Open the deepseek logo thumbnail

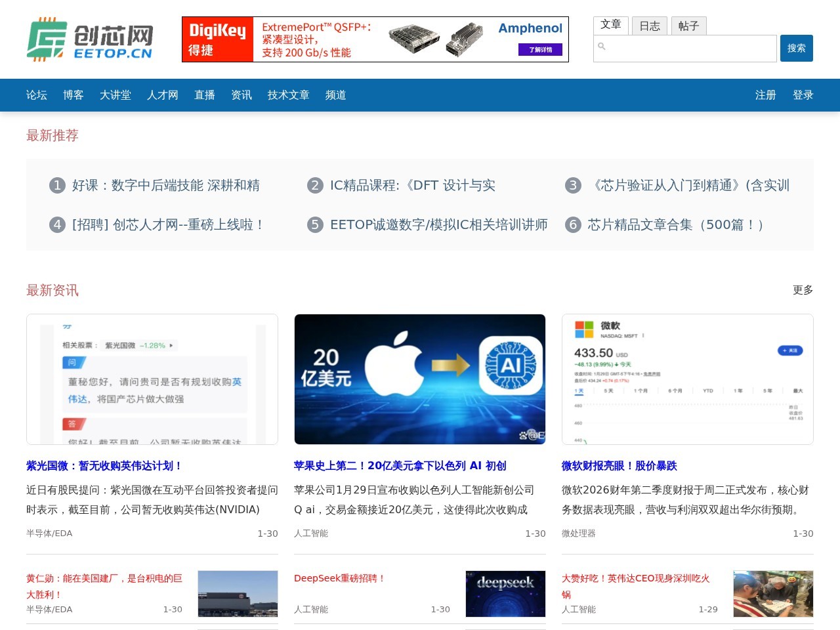[505, 594]
